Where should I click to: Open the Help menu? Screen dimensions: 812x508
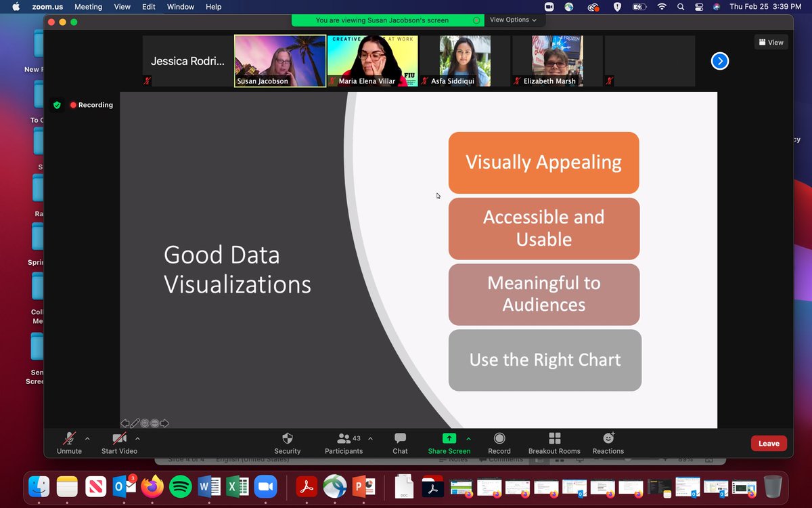(x=213, y=7)
